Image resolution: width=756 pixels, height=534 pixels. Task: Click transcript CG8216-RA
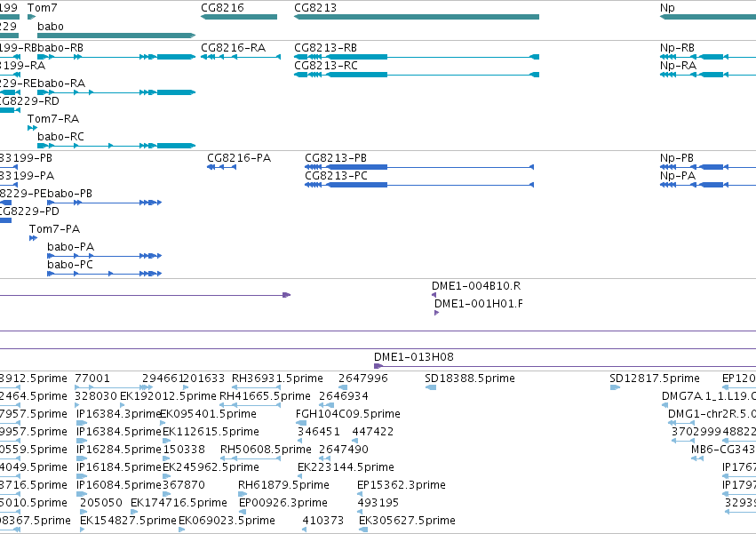241,57
